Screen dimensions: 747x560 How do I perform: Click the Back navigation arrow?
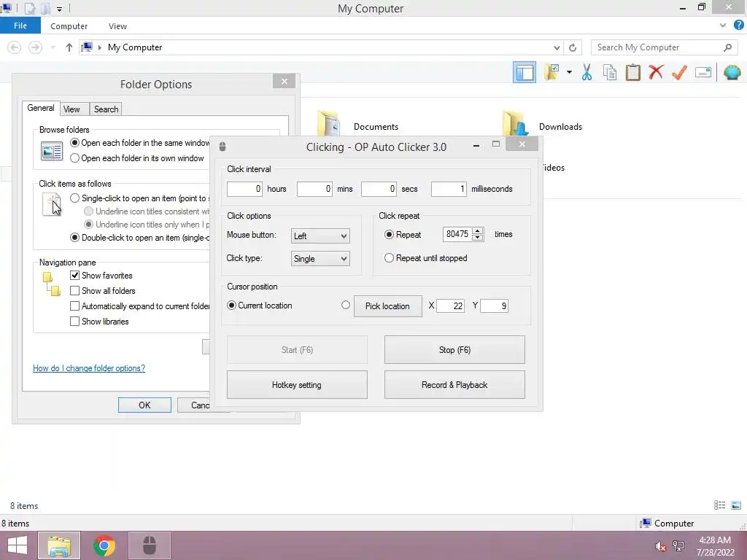(x=15, y=47)
